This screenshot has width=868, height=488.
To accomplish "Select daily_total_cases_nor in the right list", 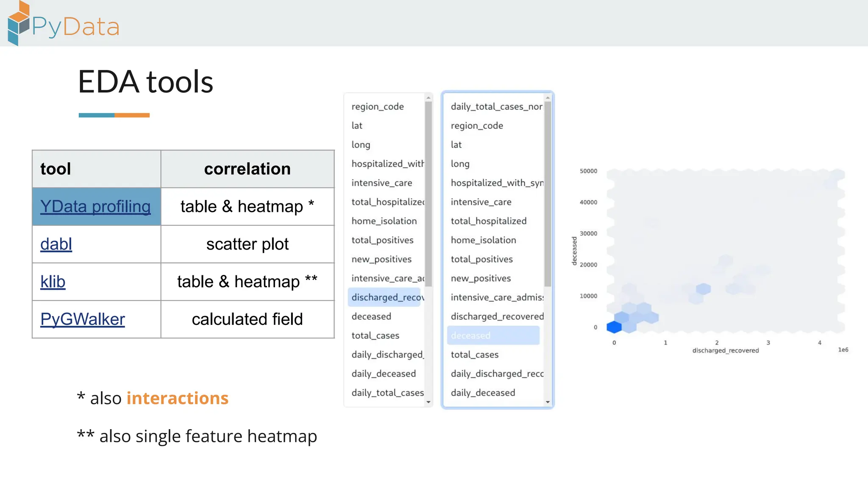I will point(496,107).
